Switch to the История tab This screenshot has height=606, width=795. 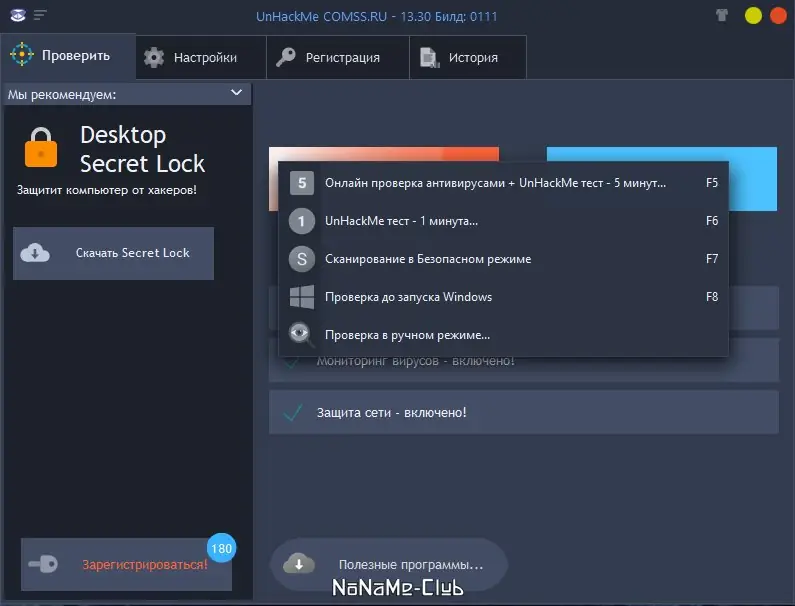point(468,57)
